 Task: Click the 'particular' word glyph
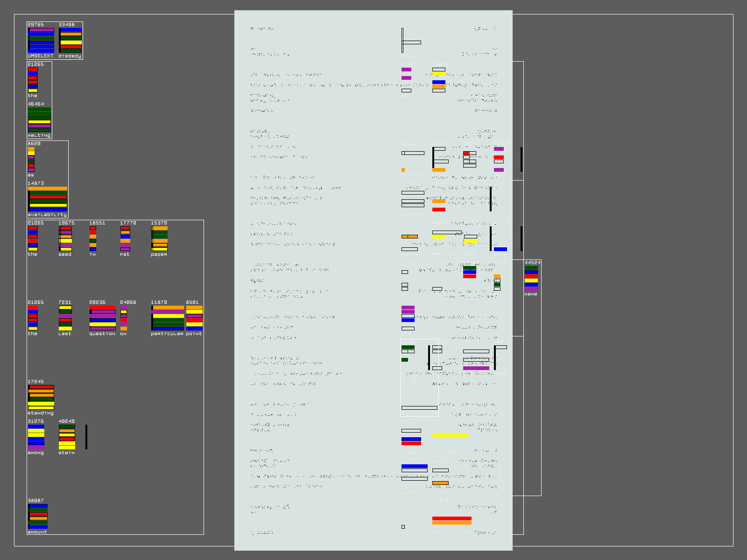pos(167,318)
